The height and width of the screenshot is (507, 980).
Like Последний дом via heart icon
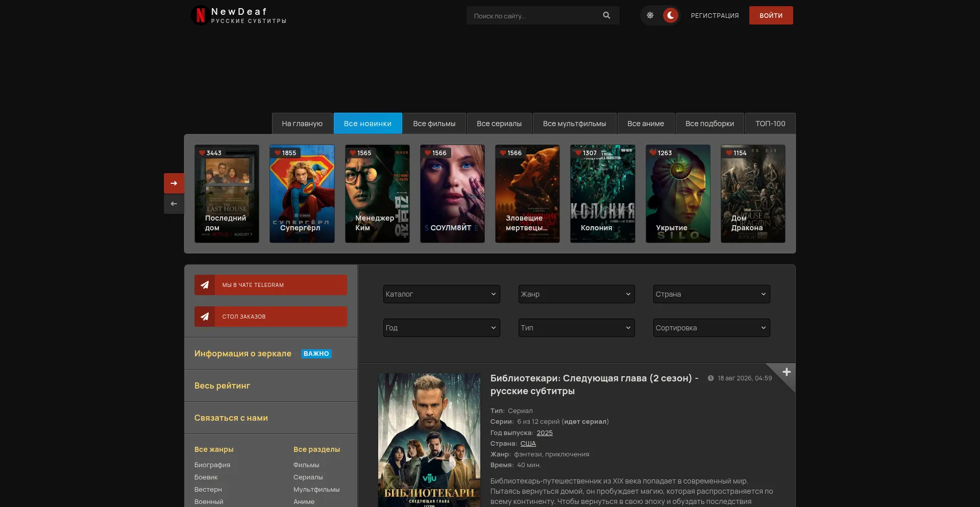pyautogui.click(x=202, y=153)
